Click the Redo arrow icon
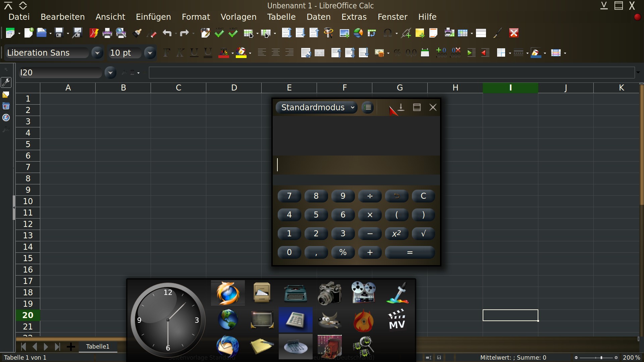644x362 pixels. tap(184, 33)
